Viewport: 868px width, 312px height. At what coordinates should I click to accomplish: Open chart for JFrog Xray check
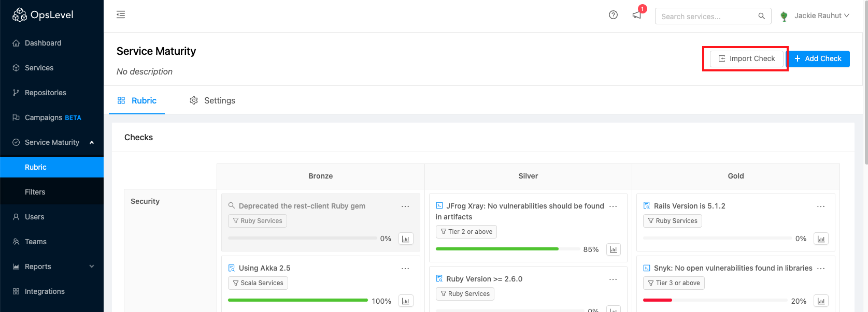click(614, 249)
